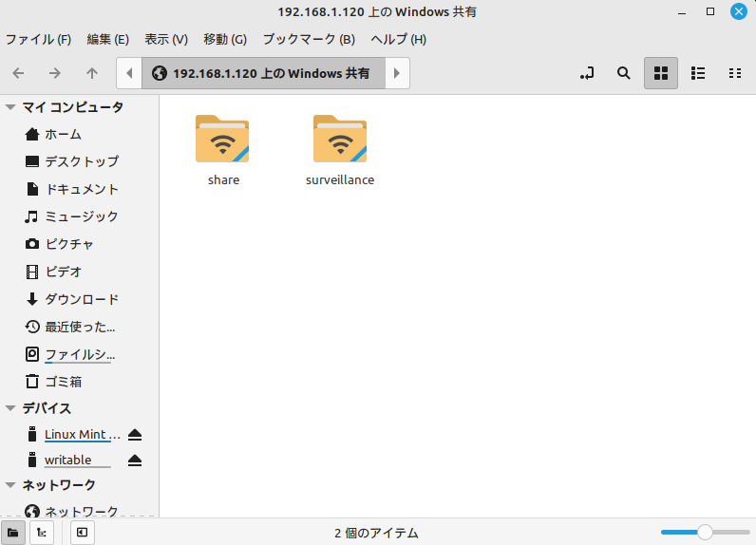756x545 pixels.
Task: Collapse the マイ コンピュータ section
Action: pos(10,107)
